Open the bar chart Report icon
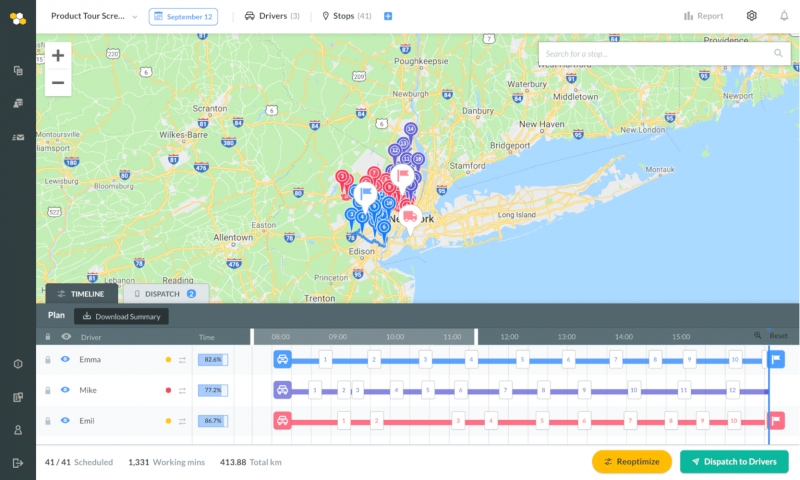This screenshot has width=800, height=480. 688,16
